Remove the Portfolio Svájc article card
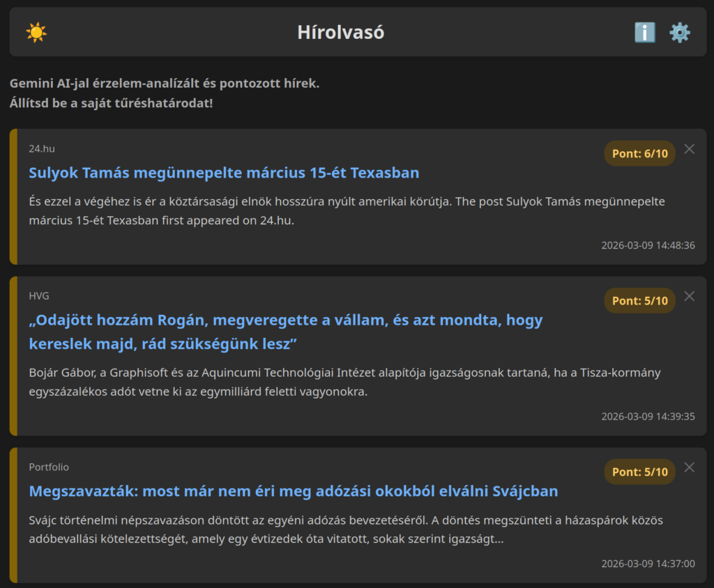 click(x=690, y=467)
